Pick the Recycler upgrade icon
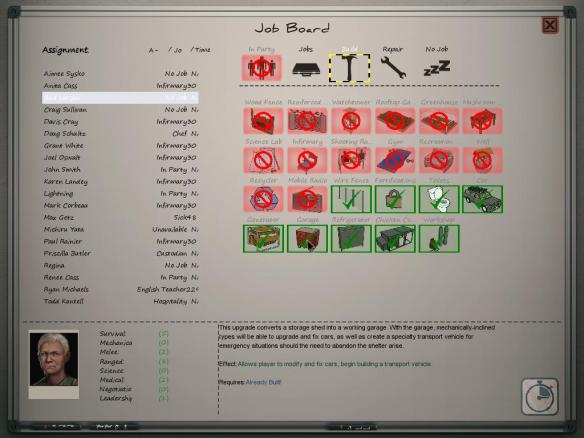584x438 pixels. click(263, 199)
